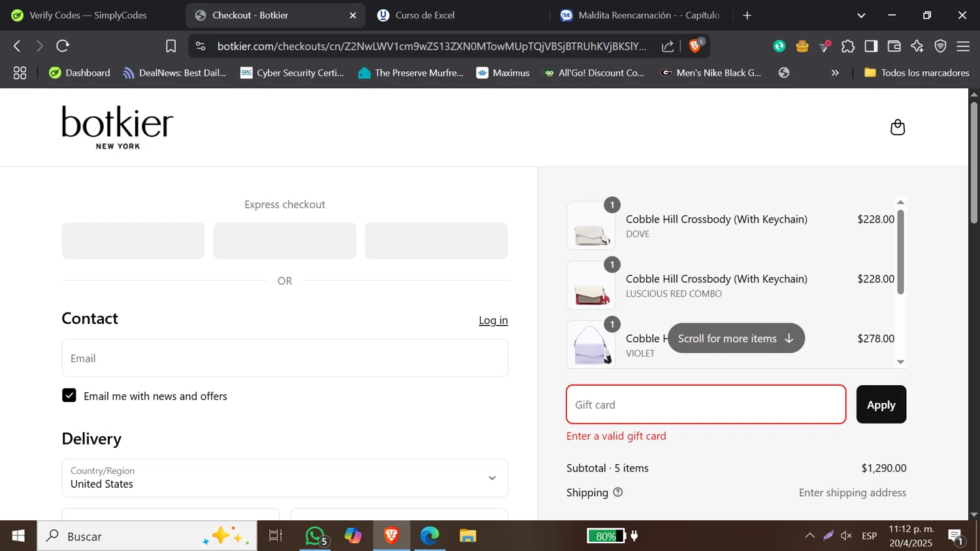980x551 pixels.
Task: Click the Violet bag thumbnail
Action: coord(591,345)
